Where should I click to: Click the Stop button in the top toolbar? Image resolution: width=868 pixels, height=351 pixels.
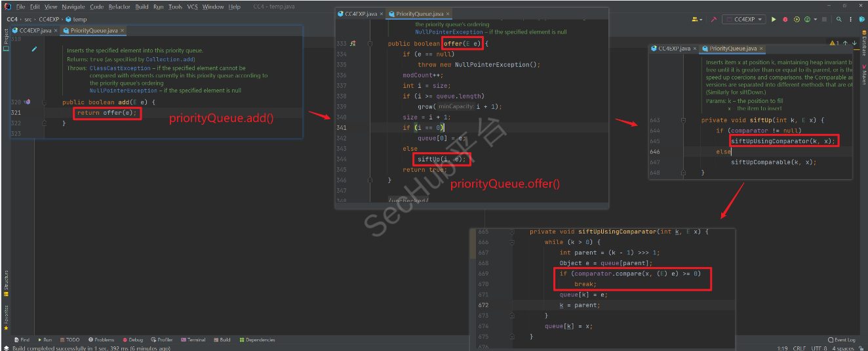click(824, 20)
